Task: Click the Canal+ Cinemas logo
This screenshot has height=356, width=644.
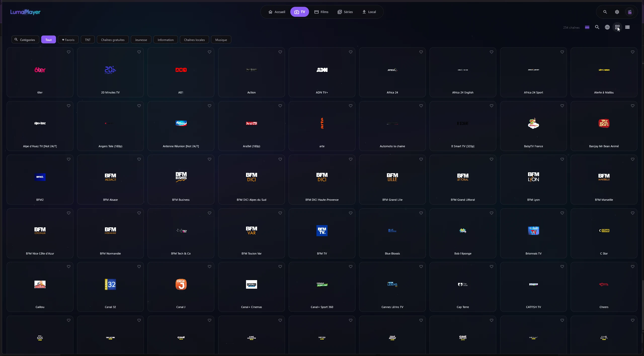Action: (x=252, y=284)
